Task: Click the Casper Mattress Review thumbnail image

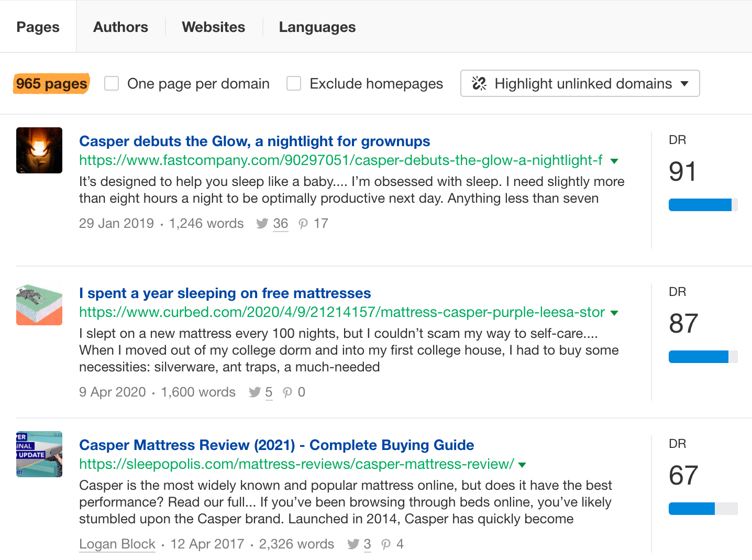Action: 39,454
